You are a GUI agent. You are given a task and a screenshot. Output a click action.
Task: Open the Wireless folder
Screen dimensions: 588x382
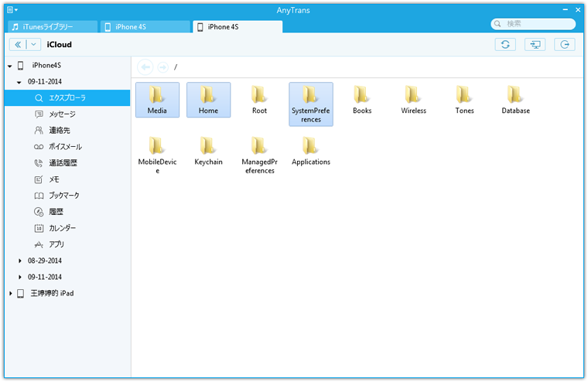pos(413,100)
